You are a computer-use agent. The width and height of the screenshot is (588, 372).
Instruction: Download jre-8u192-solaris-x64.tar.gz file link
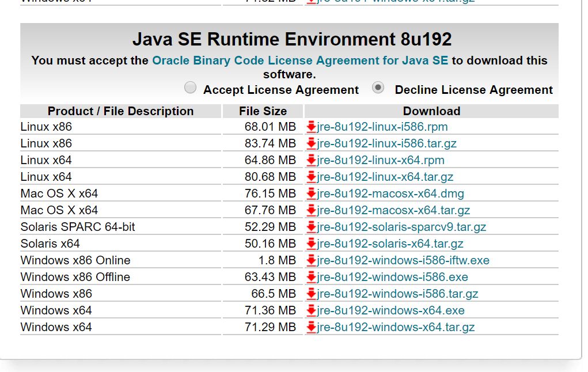tap(390, 244)
